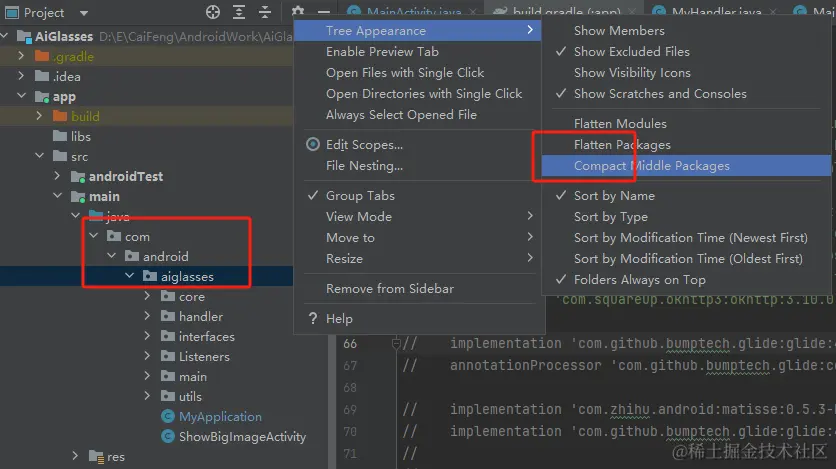Click the core package icon
836x469 pixels.
point(168,296)
